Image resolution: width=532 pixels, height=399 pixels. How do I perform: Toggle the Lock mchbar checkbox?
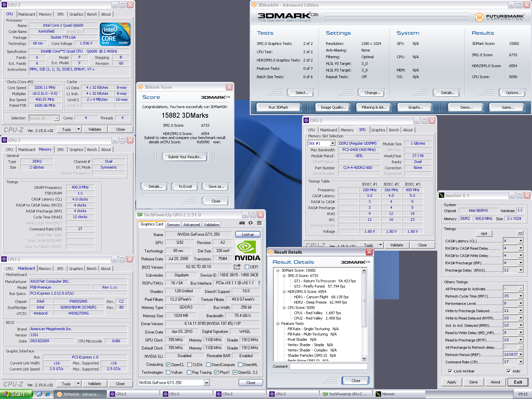click(x=450, y=371)
